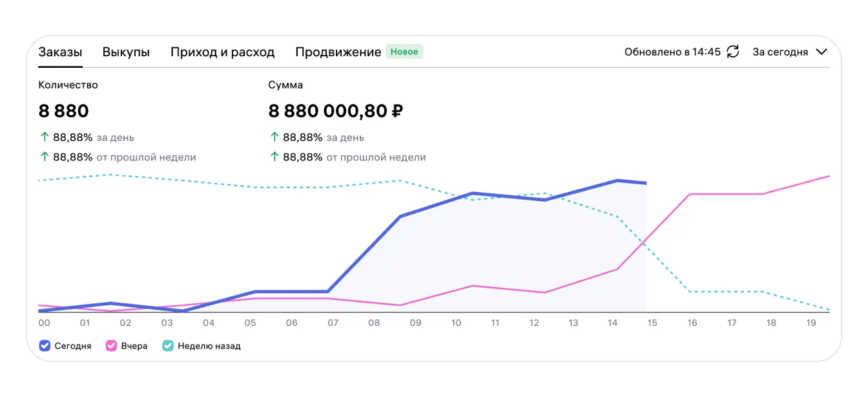Click the Количество label
868x397 pixels.
[x=68, y=85]
